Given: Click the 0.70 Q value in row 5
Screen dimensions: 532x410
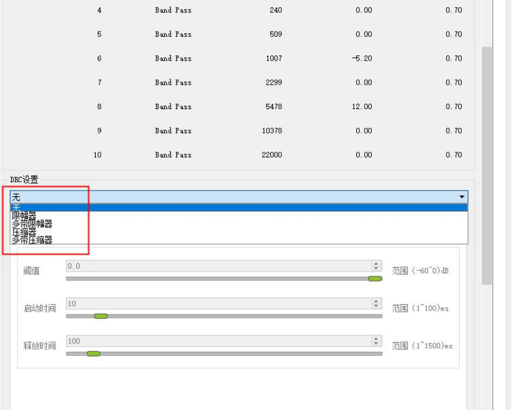Looking at the screenshot, I should coord(454,34).
